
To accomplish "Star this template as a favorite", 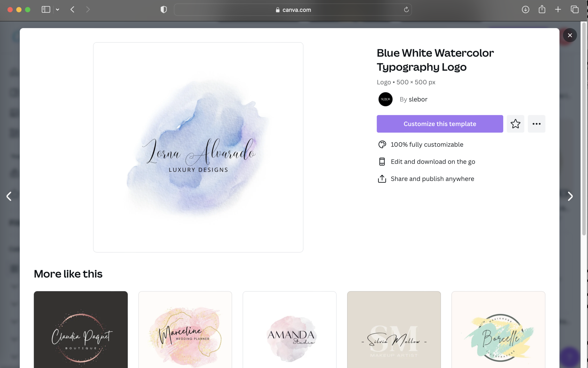I will pyautogui.click(x=515, y=124).
